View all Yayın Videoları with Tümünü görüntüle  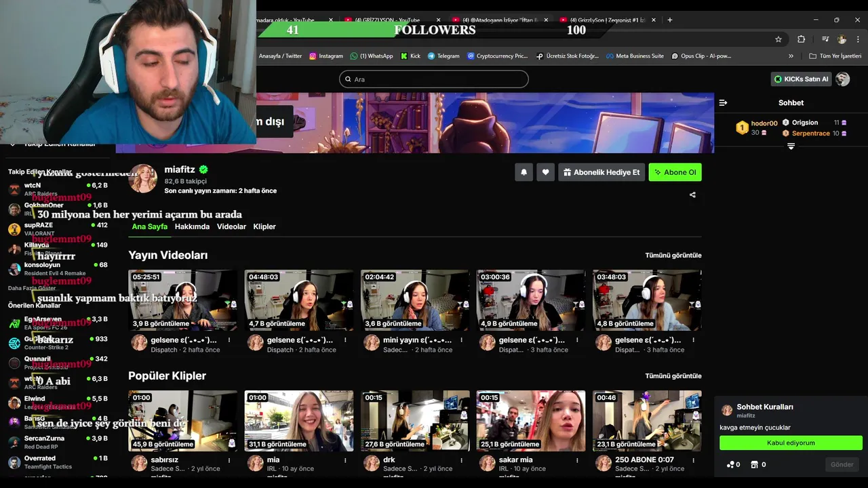click(x=673, y=256)
